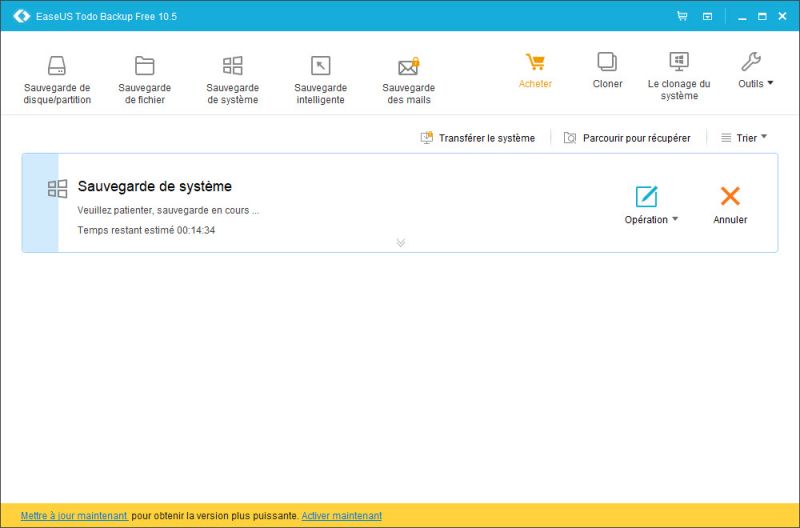
Task: Click Transférer le système
Action: click(x=478, y=138)
